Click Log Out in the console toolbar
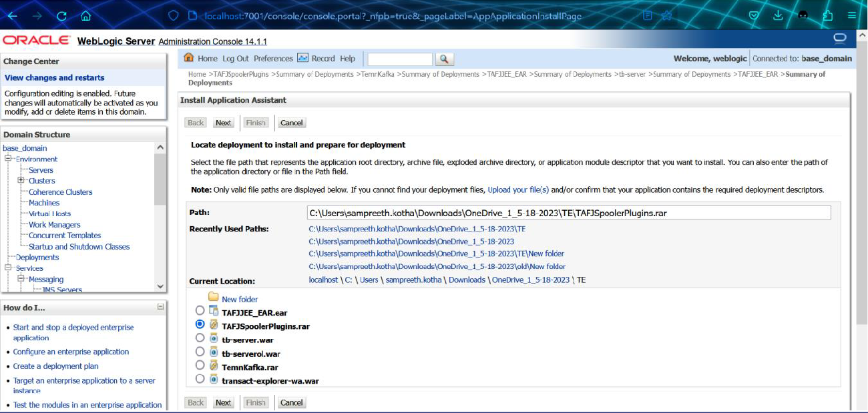This screenshot has width=868, height=413. click(x=235, y=59)
